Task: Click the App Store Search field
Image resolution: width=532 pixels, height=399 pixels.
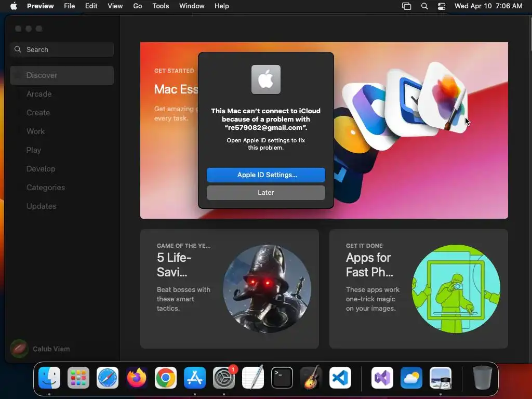Action: click(x=62, y=49)
